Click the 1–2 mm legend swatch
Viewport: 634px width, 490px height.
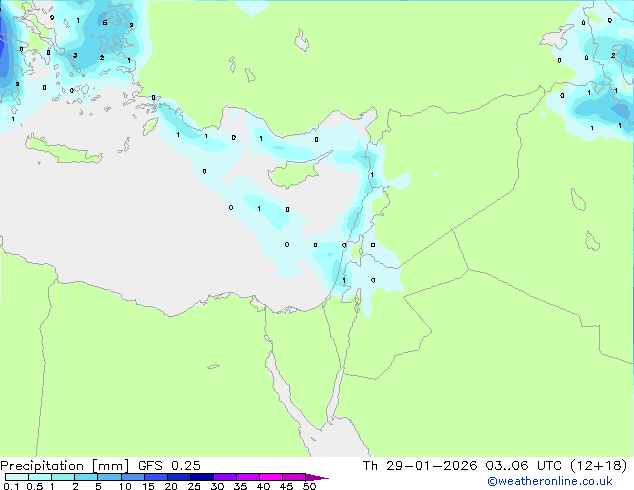click(63, 477)
